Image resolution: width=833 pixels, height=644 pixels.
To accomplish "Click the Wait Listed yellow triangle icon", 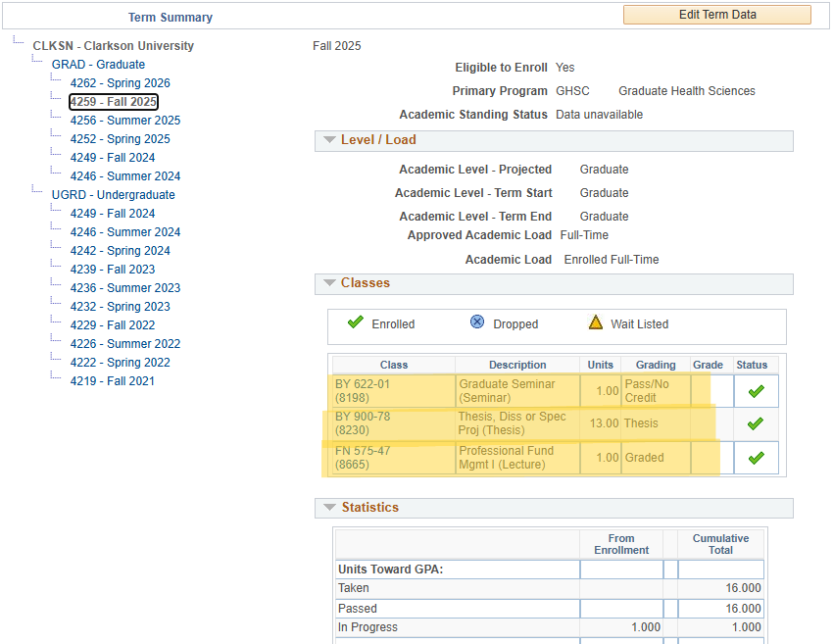I will [x=595, y=322].
